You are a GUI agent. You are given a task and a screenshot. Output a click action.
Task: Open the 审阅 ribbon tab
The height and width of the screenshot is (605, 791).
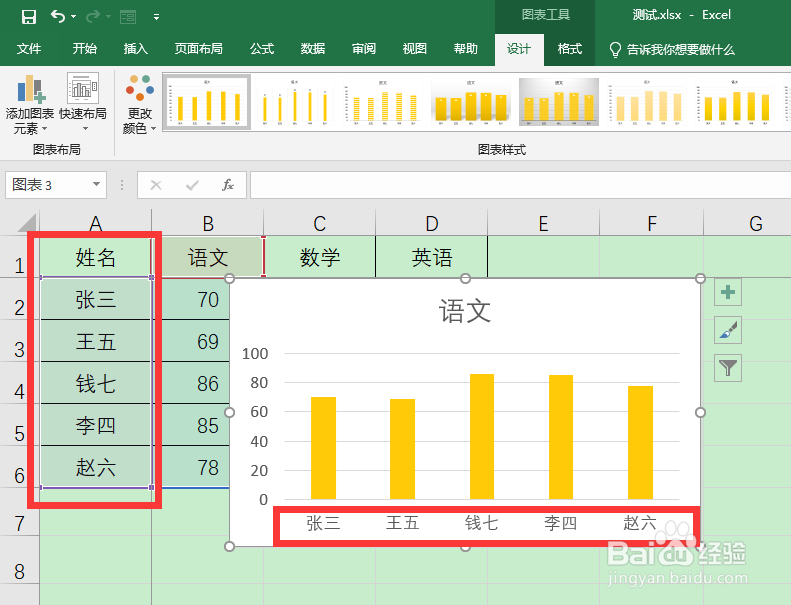[364, 49]
